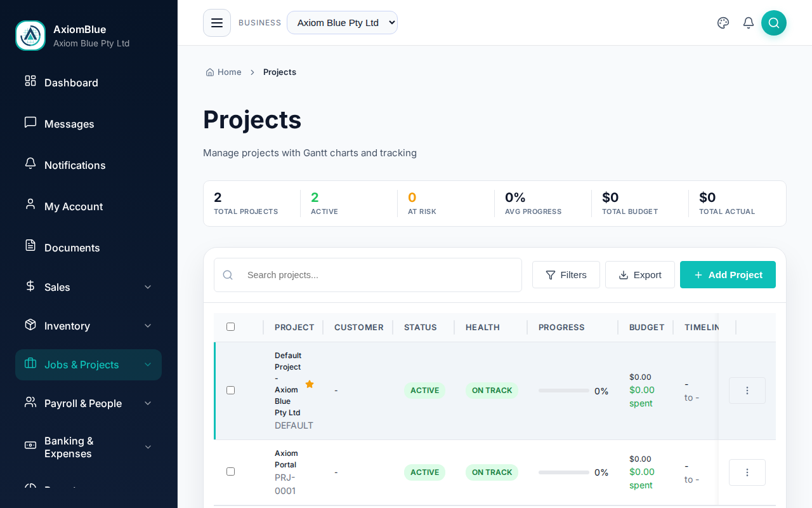Expand the Sales menu chevron

(148, 287)
